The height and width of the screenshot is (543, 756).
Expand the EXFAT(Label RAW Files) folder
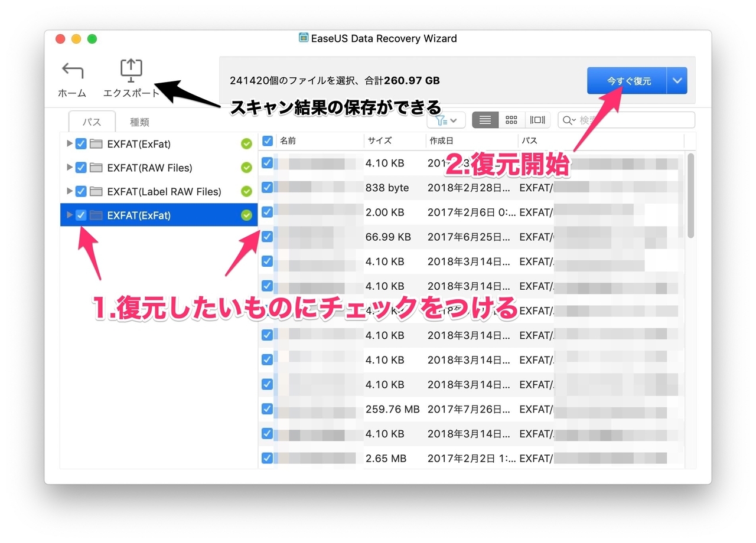[70, 191]
